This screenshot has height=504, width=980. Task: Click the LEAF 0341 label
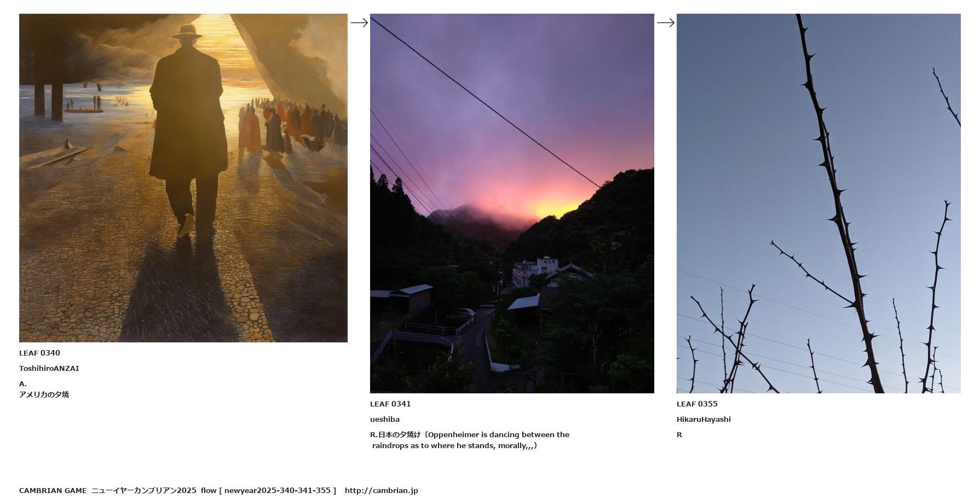[390, 404]
